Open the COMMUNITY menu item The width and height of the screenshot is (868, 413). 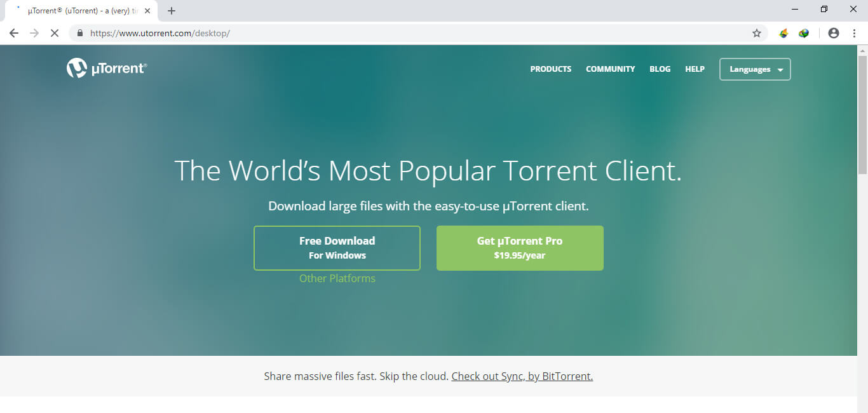(610, 69)
